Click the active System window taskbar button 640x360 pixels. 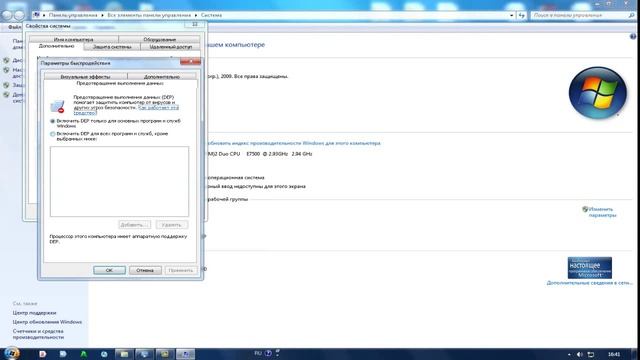(x=185, y=354)
